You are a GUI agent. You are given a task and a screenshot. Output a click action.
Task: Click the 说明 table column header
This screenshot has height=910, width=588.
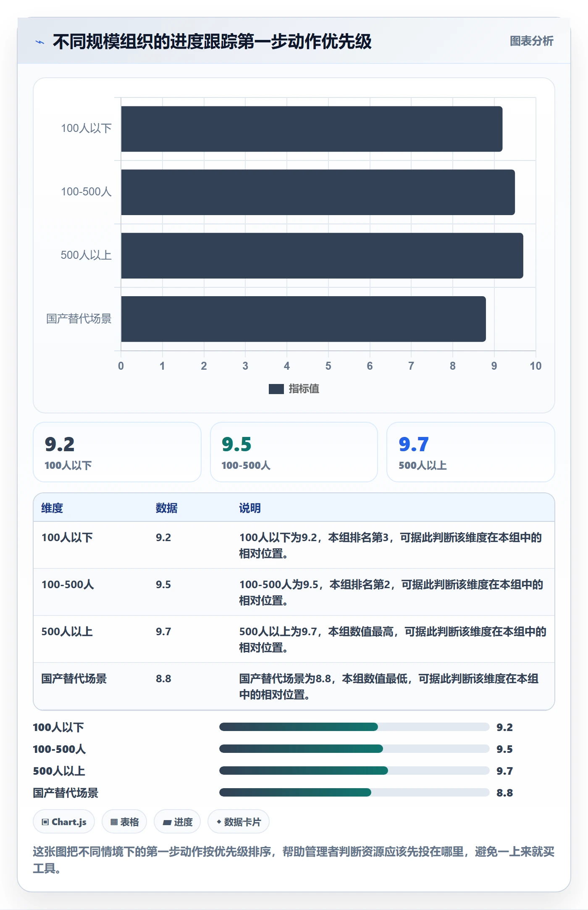point(250,508)
